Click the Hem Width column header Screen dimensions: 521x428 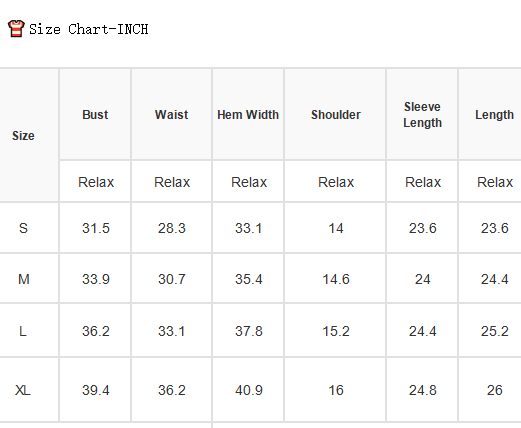click(x=248, y=115)
